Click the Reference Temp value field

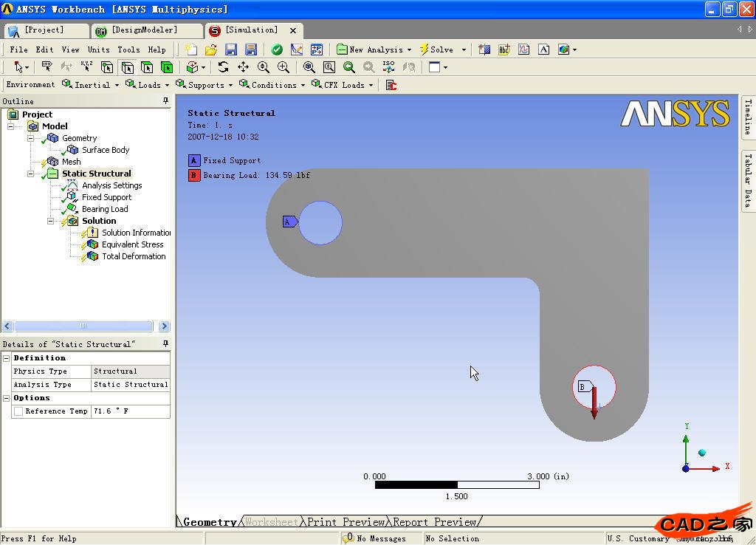(x=130, y=411)
